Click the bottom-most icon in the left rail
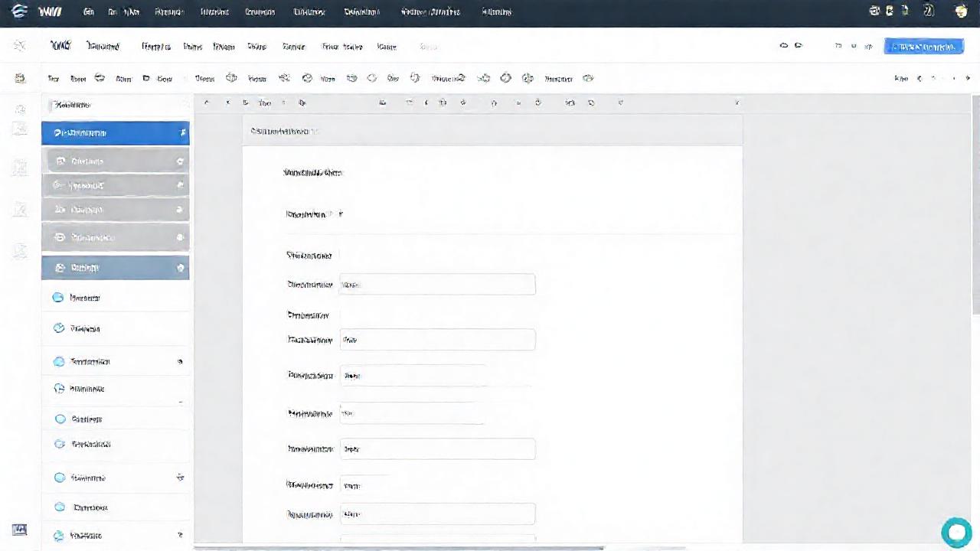The width and height of the screenshot is (980, 551). pyautogui.click(x=20, y=530)
